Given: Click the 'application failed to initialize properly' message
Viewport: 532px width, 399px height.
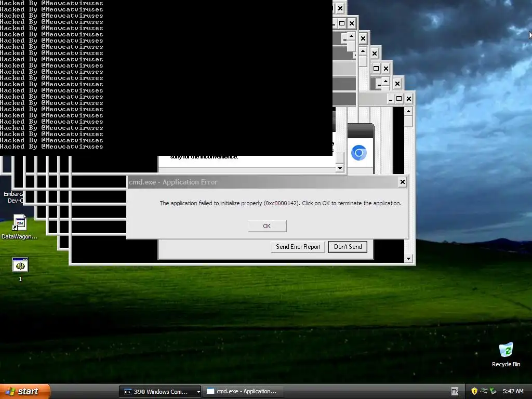Looking at the screenshot, I should [281, 203].
